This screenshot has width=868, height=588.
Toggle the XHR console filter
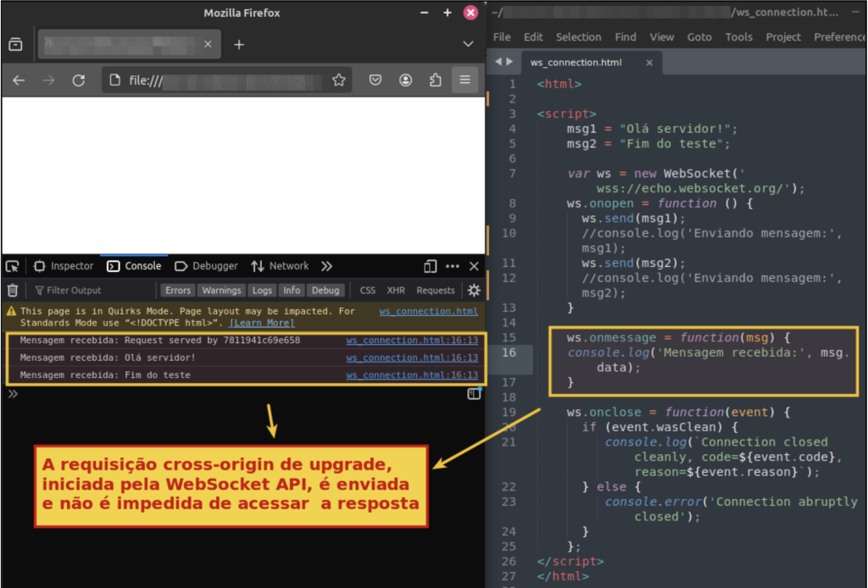pos(396,291)
